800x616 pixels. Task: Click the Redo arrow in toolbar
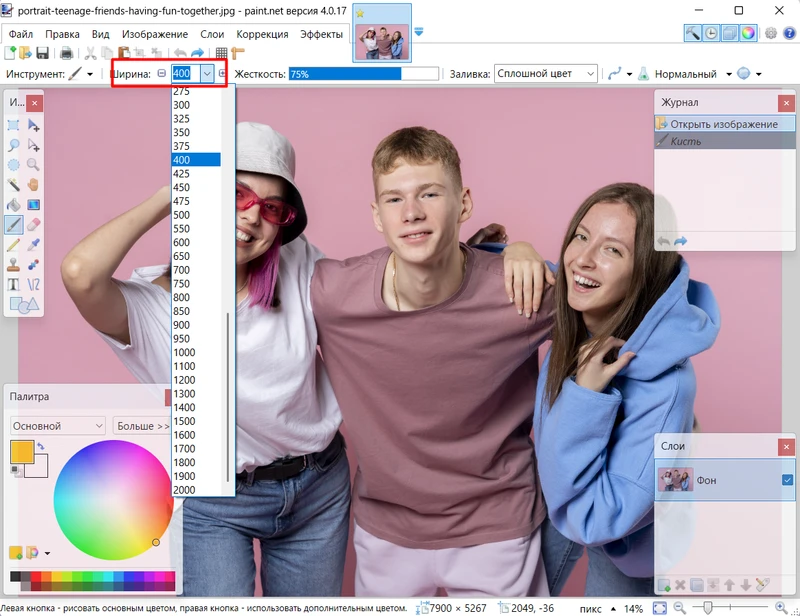pyautogui.click(x=197, y=53)
